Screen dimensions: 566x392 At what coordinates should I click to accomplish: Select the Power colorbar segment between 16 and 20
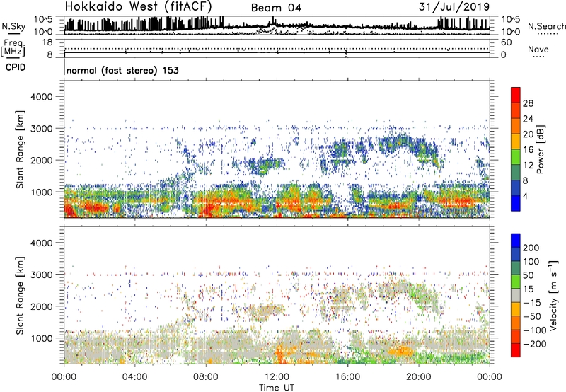point(516,141)
